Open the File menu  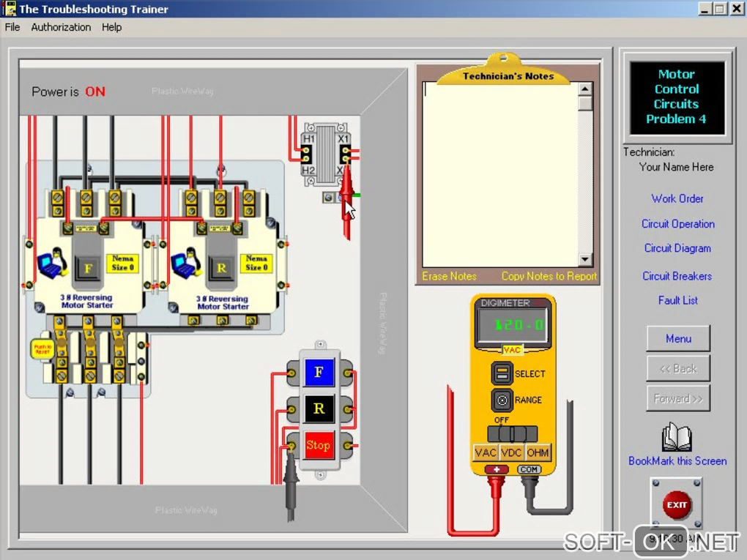pyautogui.click(x=12, y=27)
